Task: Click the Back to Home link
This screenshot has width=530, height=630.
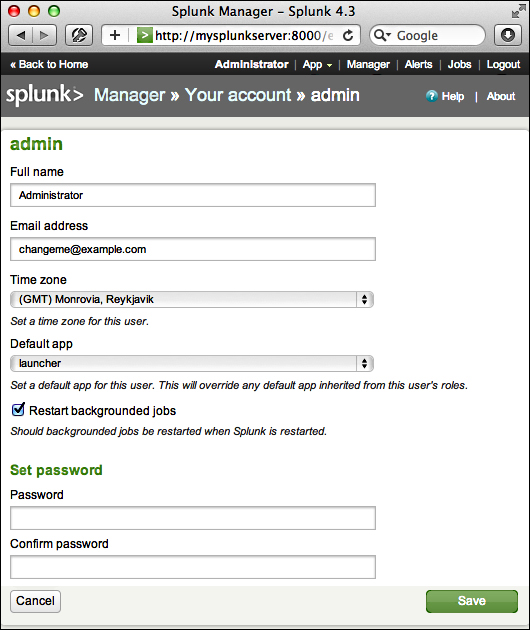Action: tap(49, 64)
